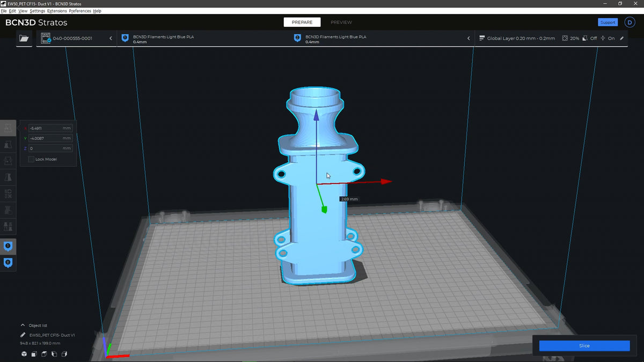Collapse the Object list panel
The image size is (644, 362).
(x=24, y=325)
